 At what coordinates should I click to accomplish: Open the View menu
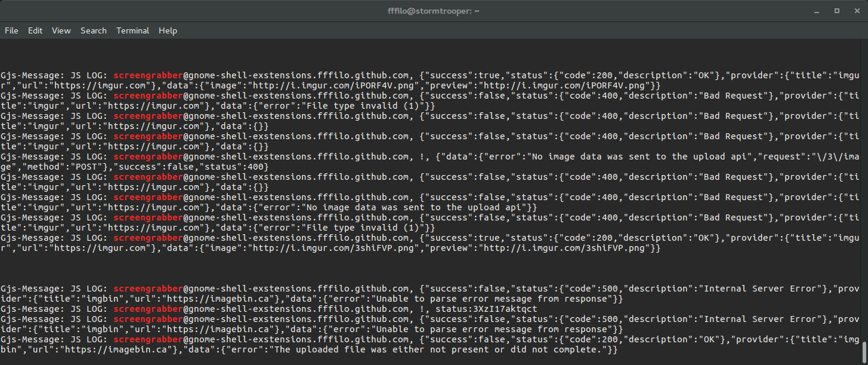click(61, 30)
